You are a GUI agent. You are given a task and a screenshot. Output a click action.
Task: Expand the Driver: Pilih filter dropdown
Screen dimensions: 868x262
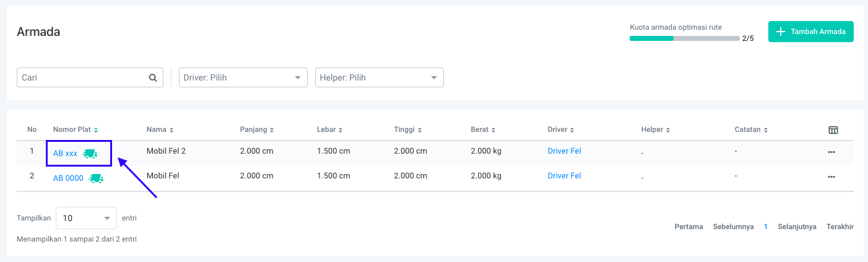pyautogui.click(x=243, y=78)
